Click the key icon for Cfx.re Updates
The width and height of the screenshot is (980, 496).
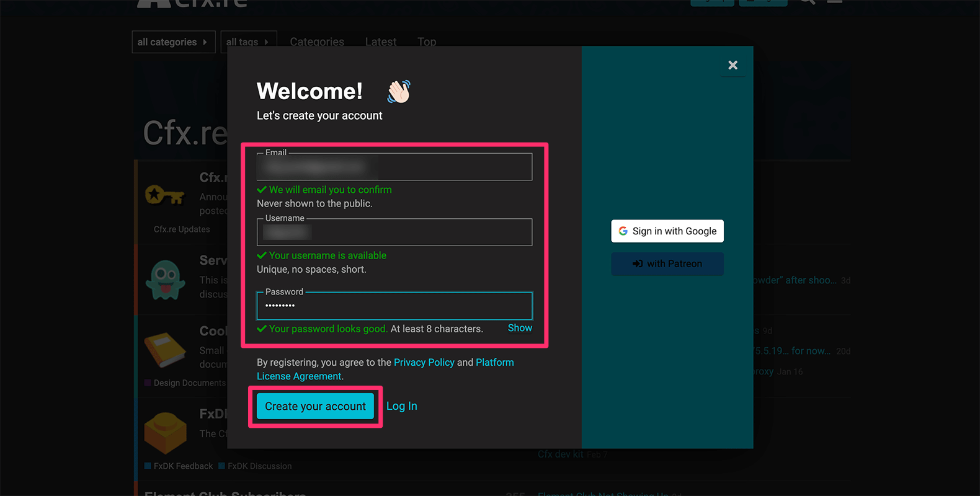(x=164, y=195)
